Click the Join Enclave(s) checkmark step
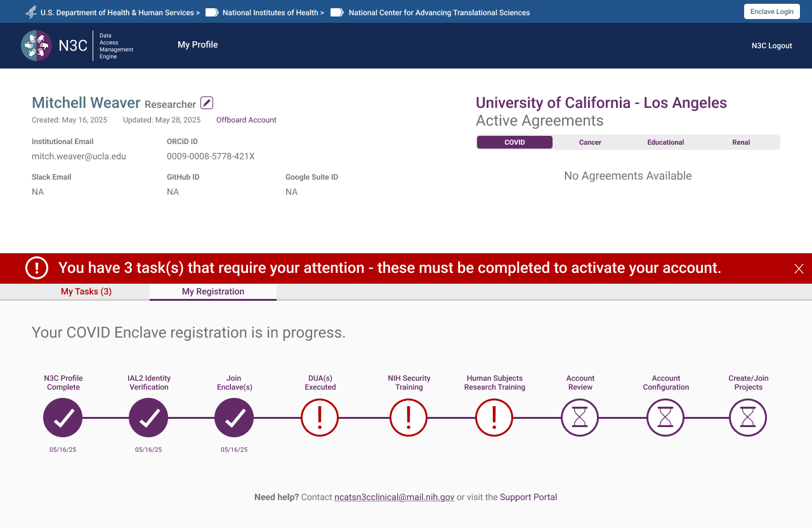Viewport: 812px width, 528px height. click(x=234, y=418)
